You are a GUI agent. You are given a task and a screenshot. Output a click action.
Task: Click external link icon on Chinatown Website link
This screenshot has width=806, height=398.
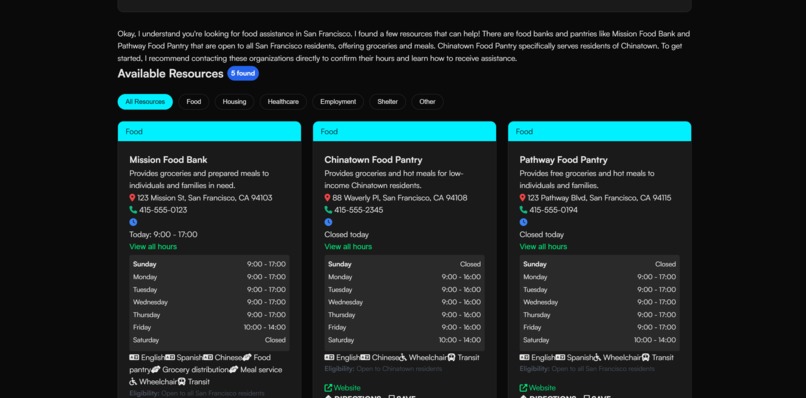click(328, 388)
